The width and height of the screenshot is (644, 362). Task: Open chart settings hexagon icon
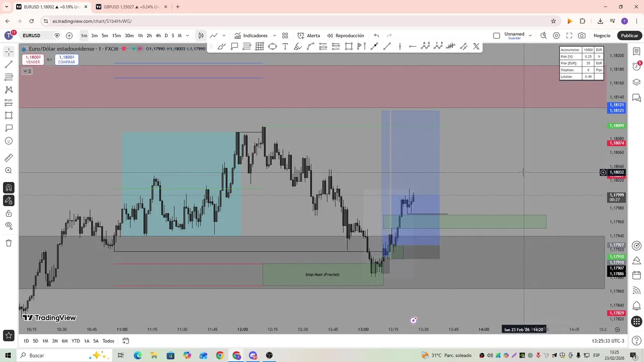[x=556, y=36]
